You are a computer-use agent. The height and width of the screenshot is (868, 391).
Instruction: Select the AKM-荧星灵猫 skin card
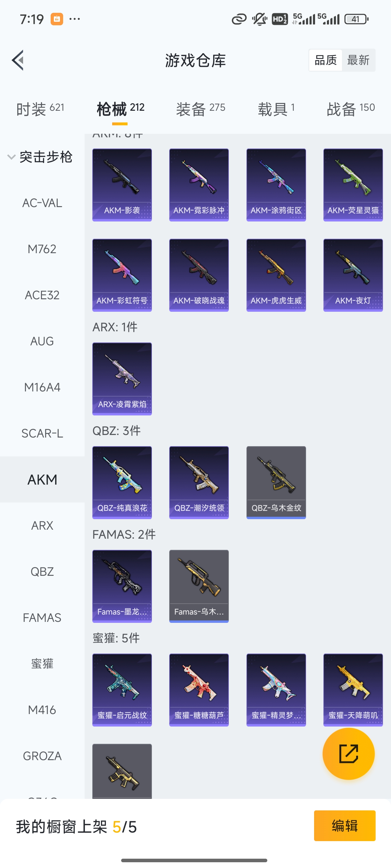coord(353,185)
